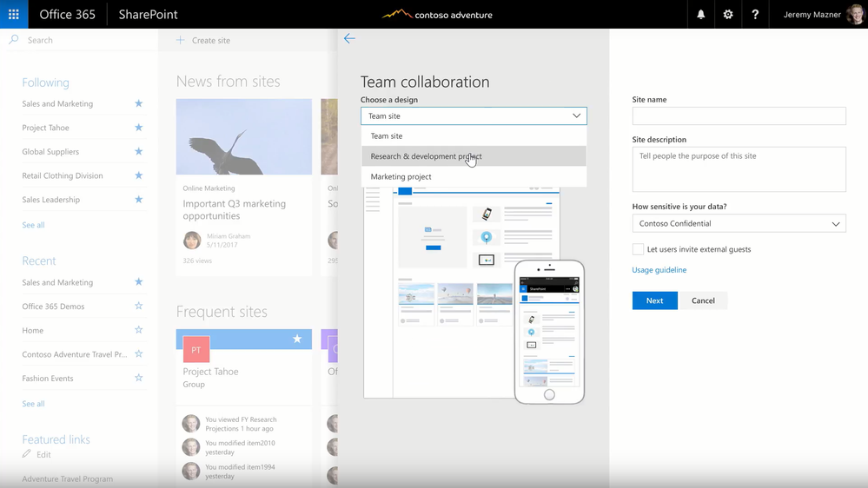This screenshot has width=868, height=488.
Task: Toggle the Project Tahoe follow star
Action: [139, 128]
